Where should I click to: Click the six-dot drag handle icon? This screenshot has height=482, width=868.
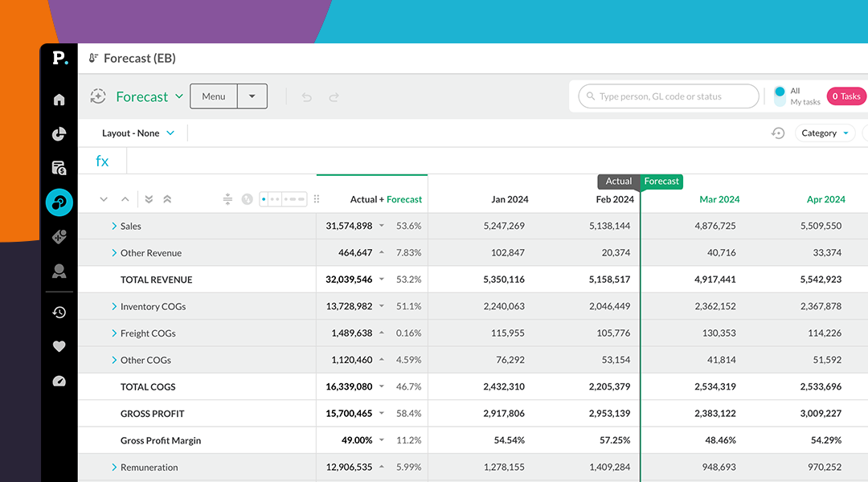coord(317,199)
